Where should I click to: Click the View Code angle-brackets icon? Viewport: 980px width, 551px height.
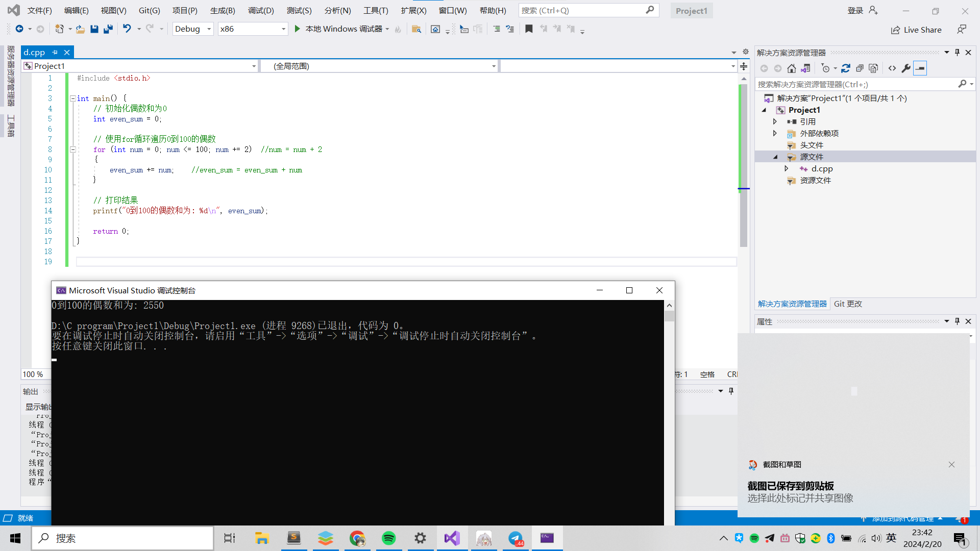pyautogui.click(x=892, y=68)
